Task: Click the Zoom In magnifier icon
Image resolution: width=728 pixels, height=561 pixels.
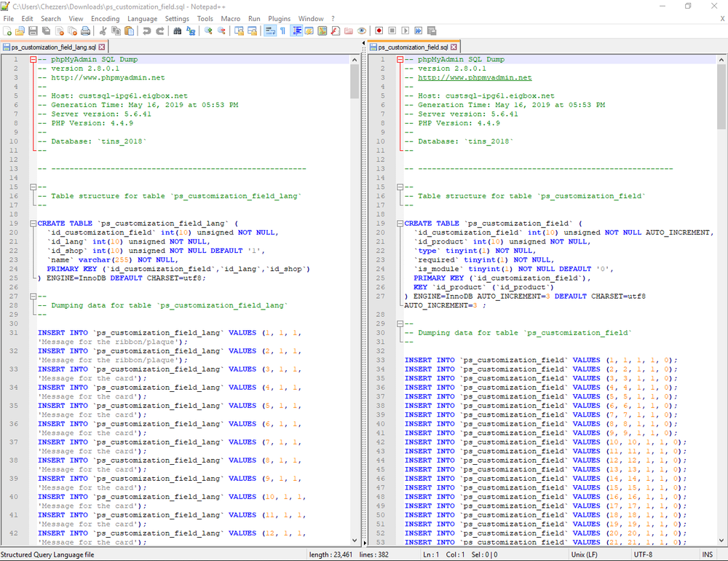Action: point(208,31)
